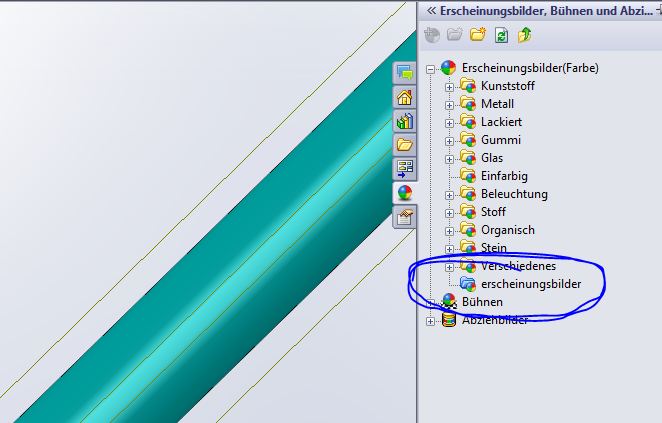Open the View Palette tab
The height and width of the screenshot is (423, 662).
click(x=405, y=169)
